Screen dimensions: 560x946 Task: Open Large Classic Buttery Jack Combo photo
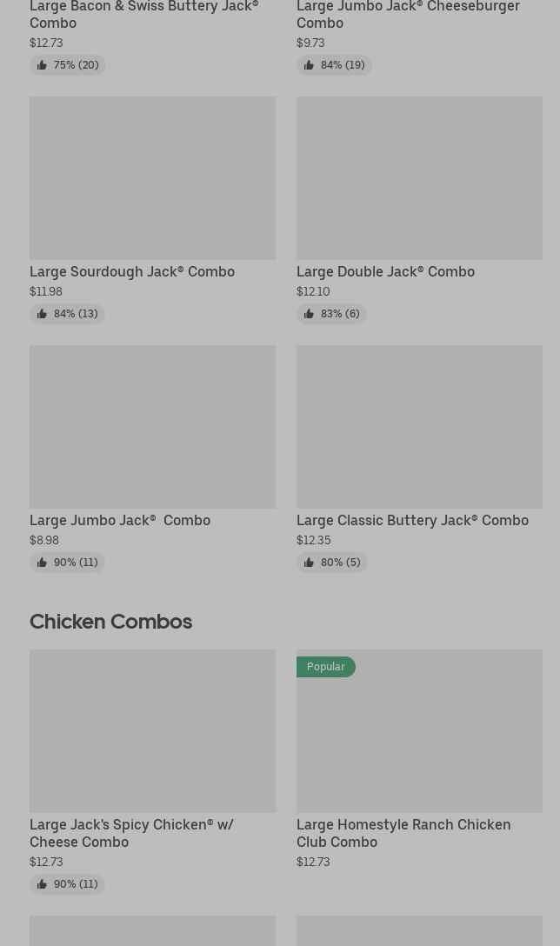(419, 427)
